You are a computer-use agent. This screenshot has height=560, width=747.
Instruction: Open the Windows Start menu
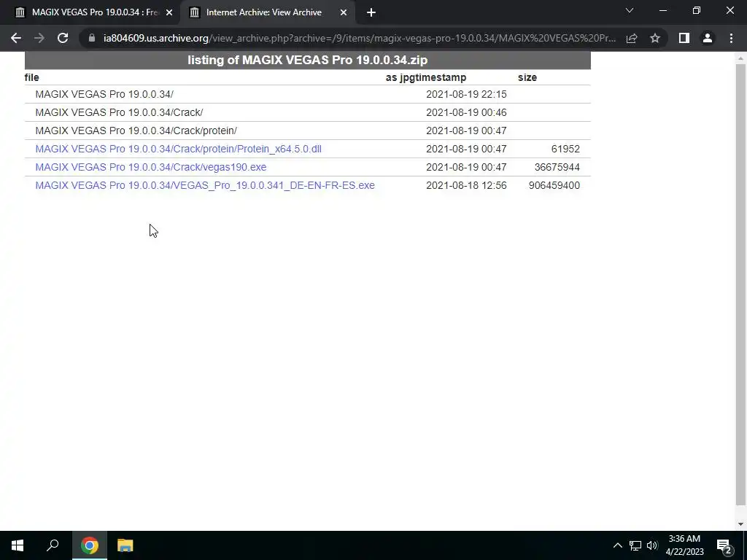click(x=18, y=545)
